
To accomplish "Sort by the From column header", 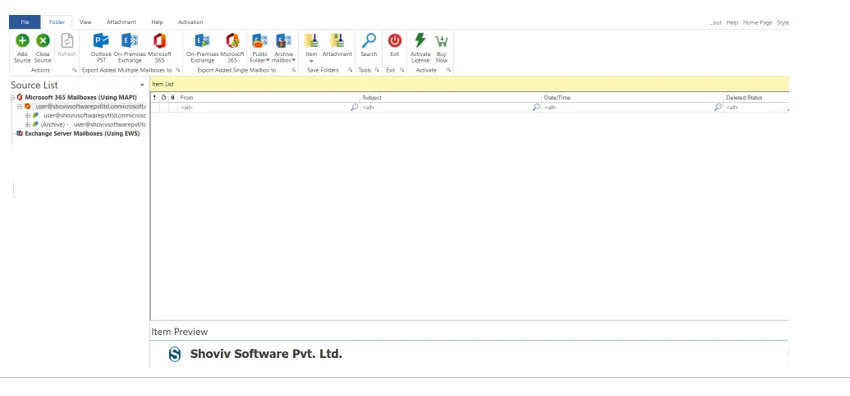I will pyautogui.click(x=269, y=98).
